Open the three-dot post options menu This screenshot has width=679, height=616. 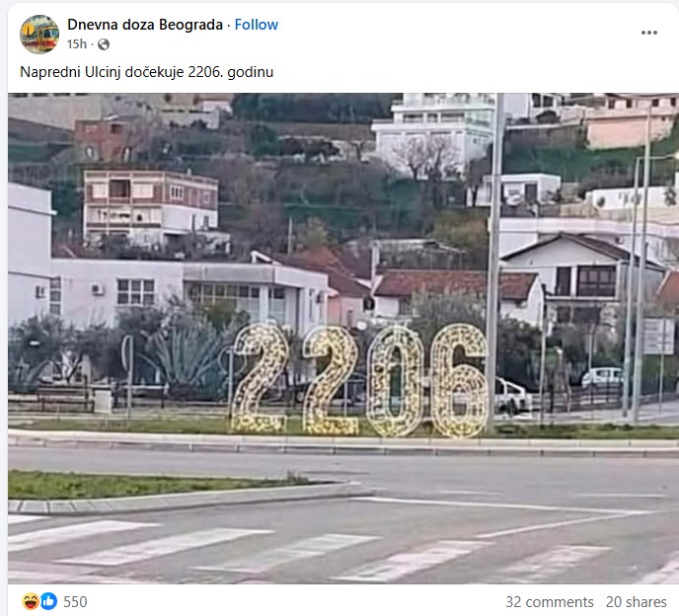click(648, 33)
